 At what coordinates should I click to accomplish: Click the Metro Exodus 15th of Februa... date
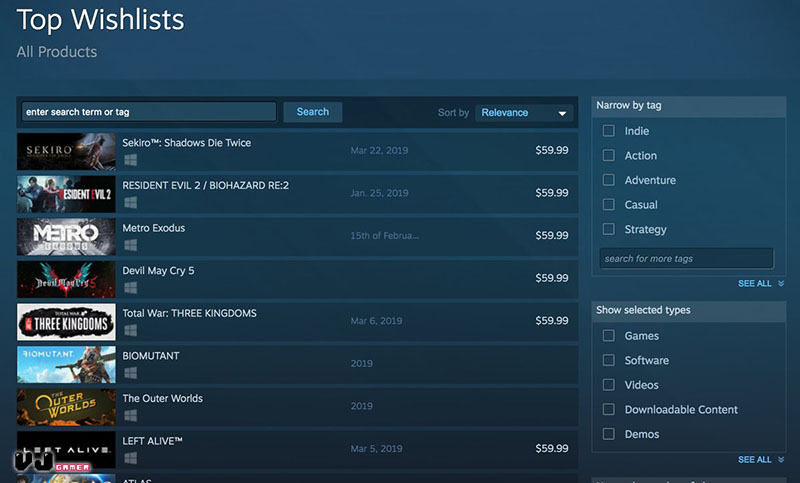coord(384,236)
